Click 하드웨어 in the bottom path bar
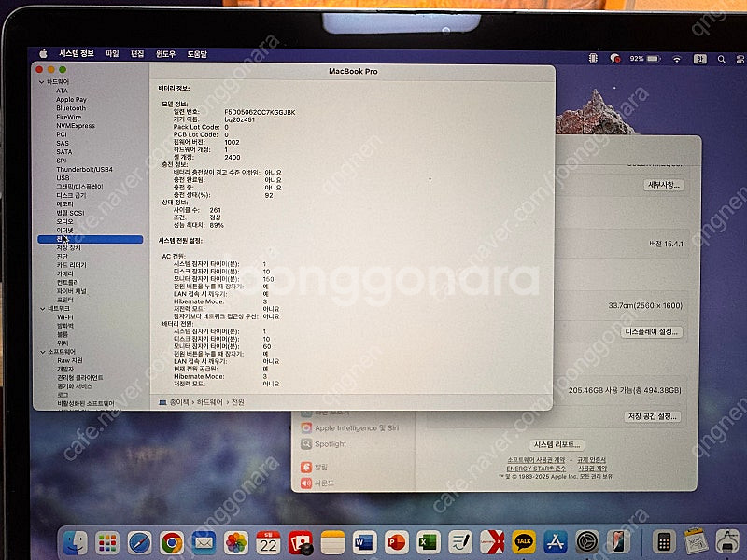Image resolution: width=747 pixels, height=560 pixels. 209,402
